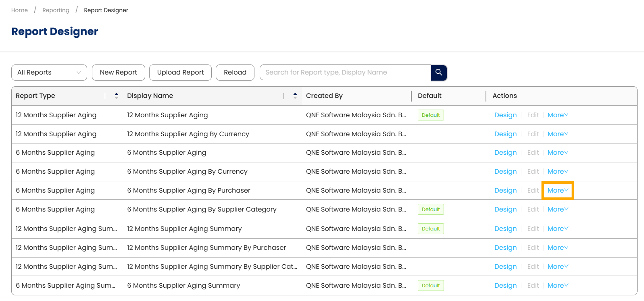Viewport: 644px width, 301px height.
Task: Select display name '12 Months Supplier Aging By Currency'
Action: point(188,134)
